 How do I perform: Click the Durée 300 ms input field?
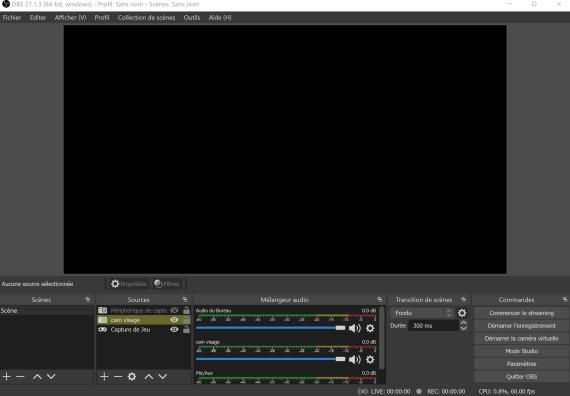433,326
